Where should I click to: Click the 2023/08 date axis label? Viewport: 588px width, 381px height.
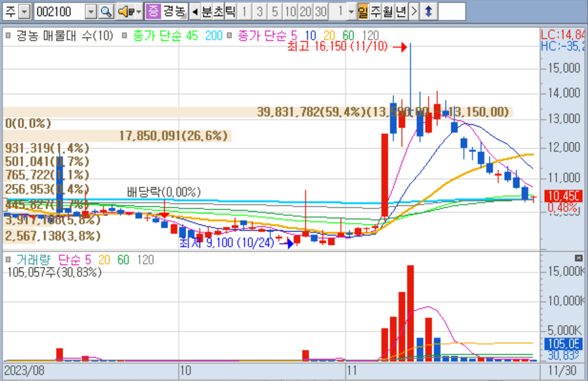click(24, 370)
